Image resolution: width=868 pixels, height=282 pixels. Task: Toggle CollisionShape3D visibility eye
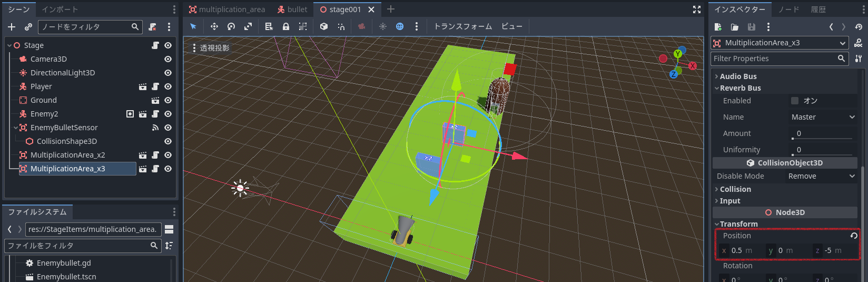[168, 141]
